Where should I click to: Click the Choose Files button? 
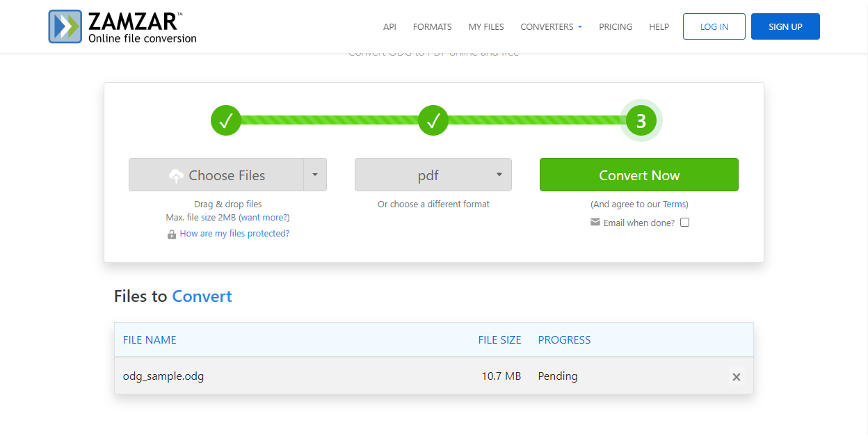click(216, 175)
